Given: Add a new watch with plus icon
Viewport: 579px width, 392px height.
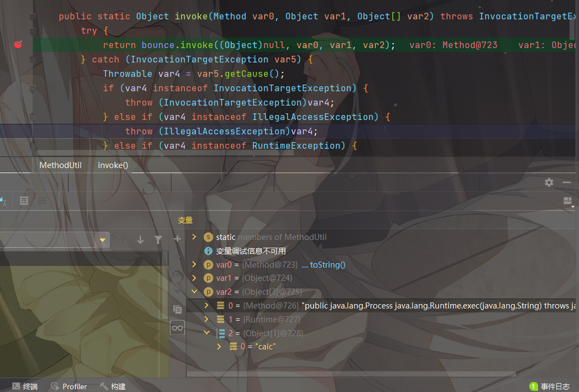Looking at the screenshot, I should (178, 239).
